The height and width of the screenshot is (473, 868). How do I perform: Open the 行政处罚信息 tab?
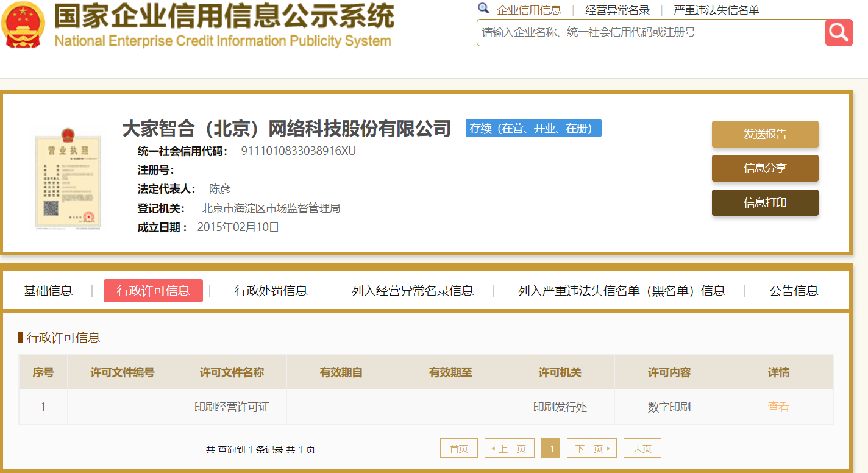(271, 291)
